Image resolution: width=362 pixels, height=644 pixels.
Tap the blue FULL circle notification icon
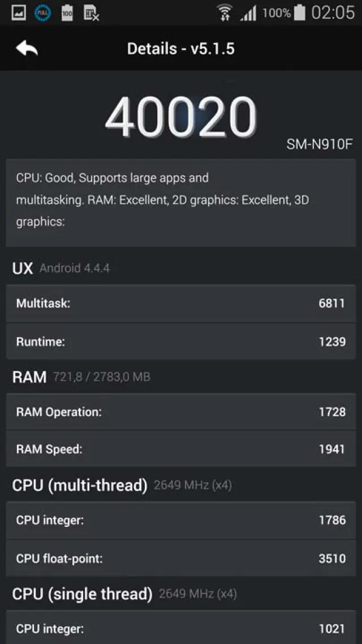point(43,13)
